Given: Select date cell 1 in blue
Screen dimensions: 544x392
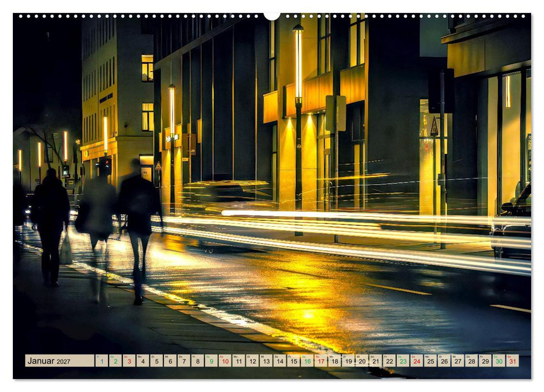Looking at the screenshot, I should (101, 361).
